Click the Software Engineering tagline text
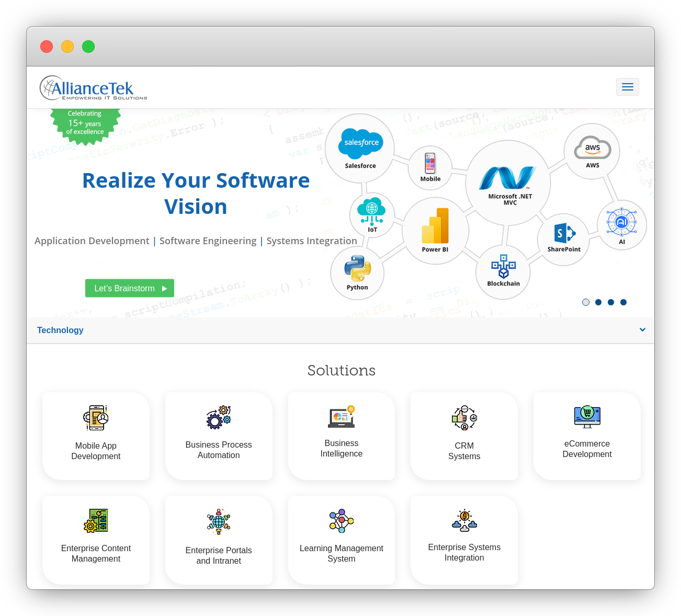 tap(208, 241)
